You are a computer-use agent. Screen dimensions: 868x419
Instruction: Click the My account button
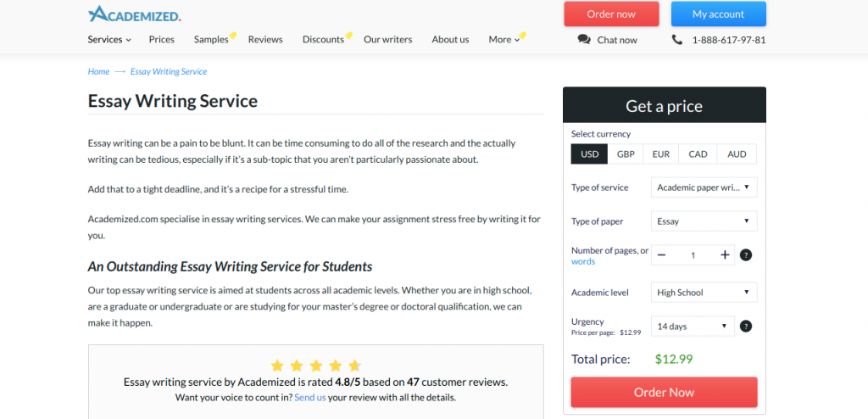[x=719, y=14]
